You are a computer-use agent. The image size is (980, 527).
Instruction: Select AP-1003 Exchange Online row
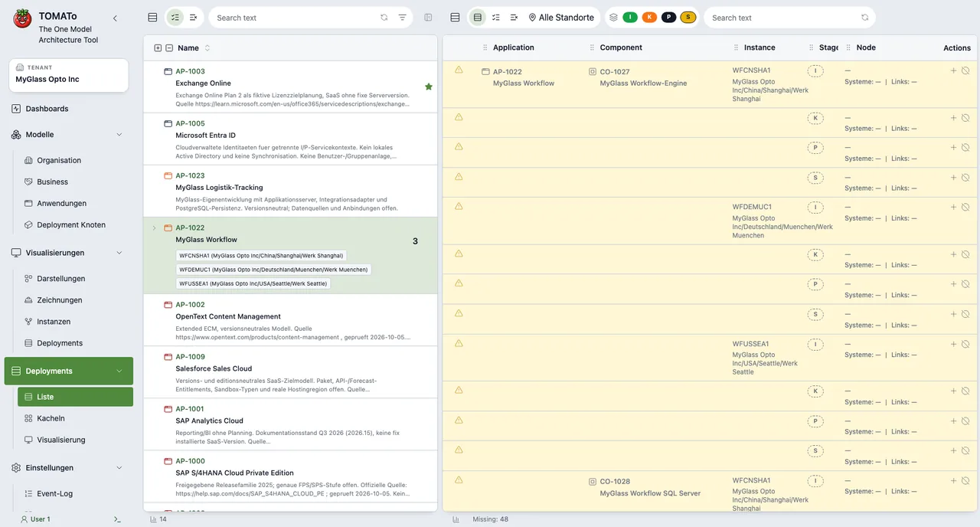pos(290,87)
